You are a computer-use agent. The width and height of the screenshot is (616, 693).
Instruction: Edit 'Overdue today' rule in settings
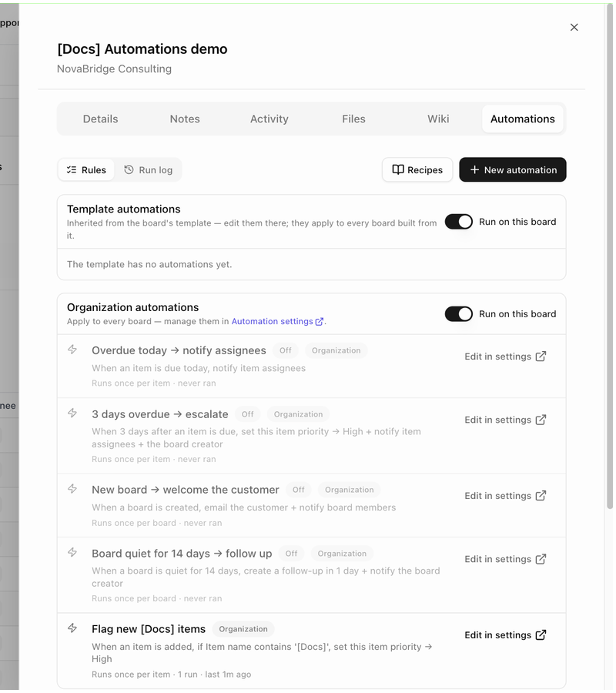tap(507, 357)
